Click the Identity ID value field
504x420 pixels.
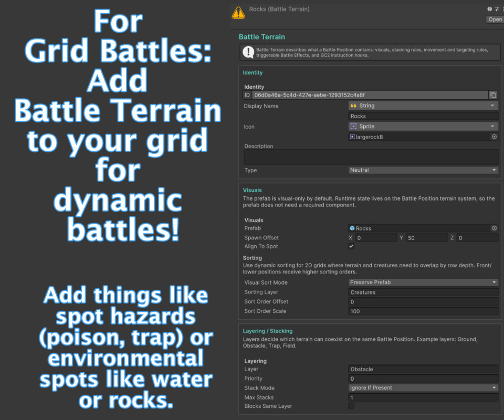tap(370, 95)
